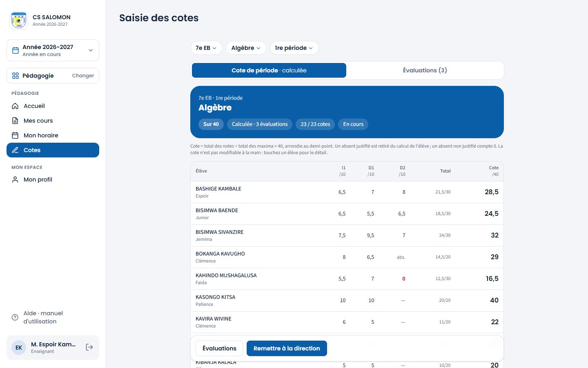The image size is (588, 368).
Task: Click the abs. mark for BOKANGA KAVUGHO
Action: (401, 257)
